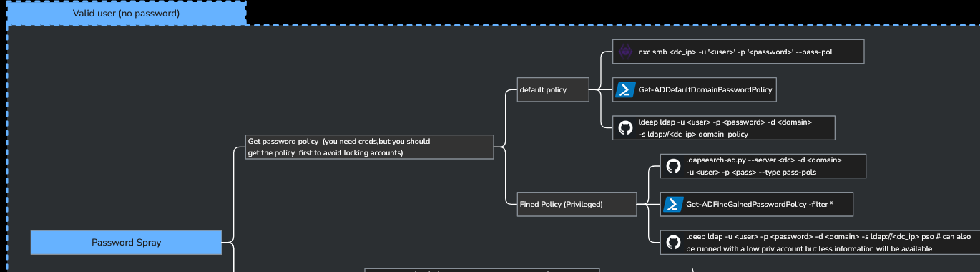Click the NetExec icon beside nxc smb command
Viewport: 980px width, 272px height.
pyautogui.click(x=625, y=52)
